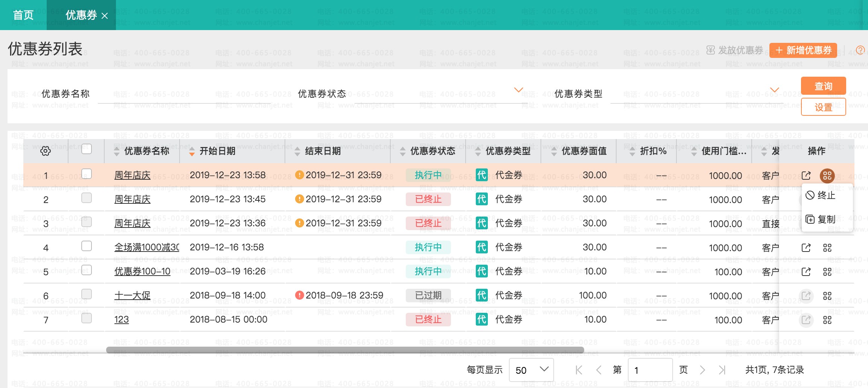
Task: Click 发放优惠券
Action: (x=734, y=50)
